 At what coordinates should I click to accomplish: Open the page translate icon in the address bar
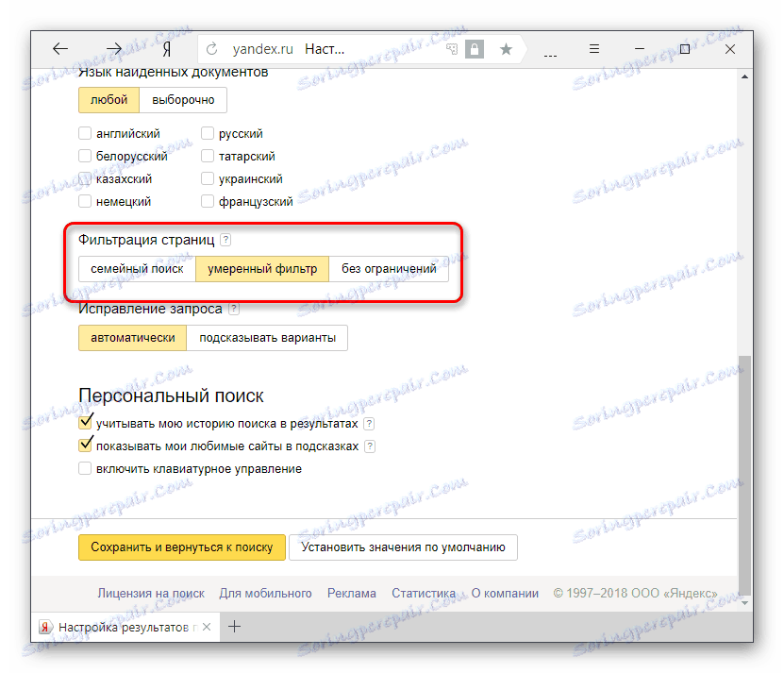(451, 48)
